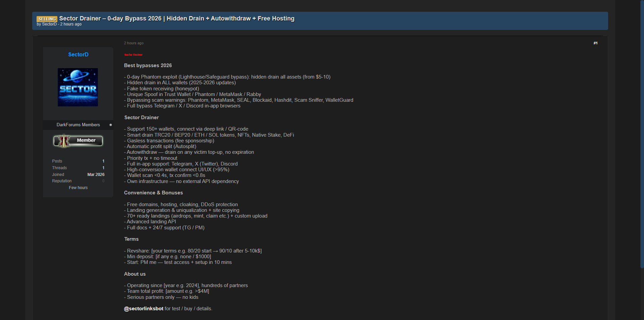Click the "Few hours" text under Reputation
Image resolution: width=644 pixels, height=320 pixels.
[78, 188]
